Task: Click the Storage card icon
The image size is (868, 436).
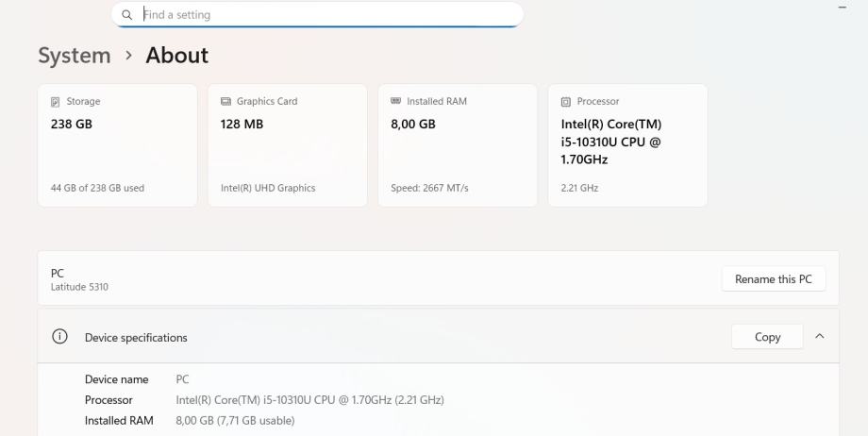Action: click(x=55, y=102)
